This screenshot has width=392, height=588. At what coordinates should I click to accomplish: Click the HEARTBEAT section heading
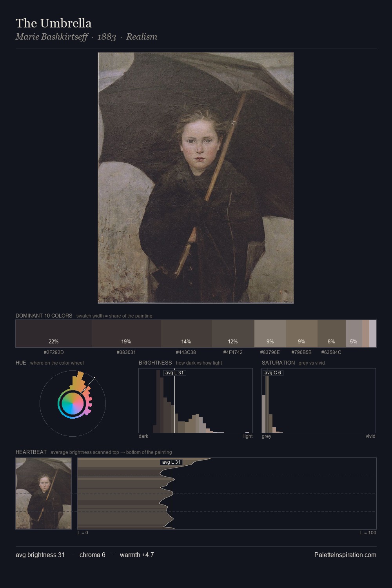click(31, 452)
